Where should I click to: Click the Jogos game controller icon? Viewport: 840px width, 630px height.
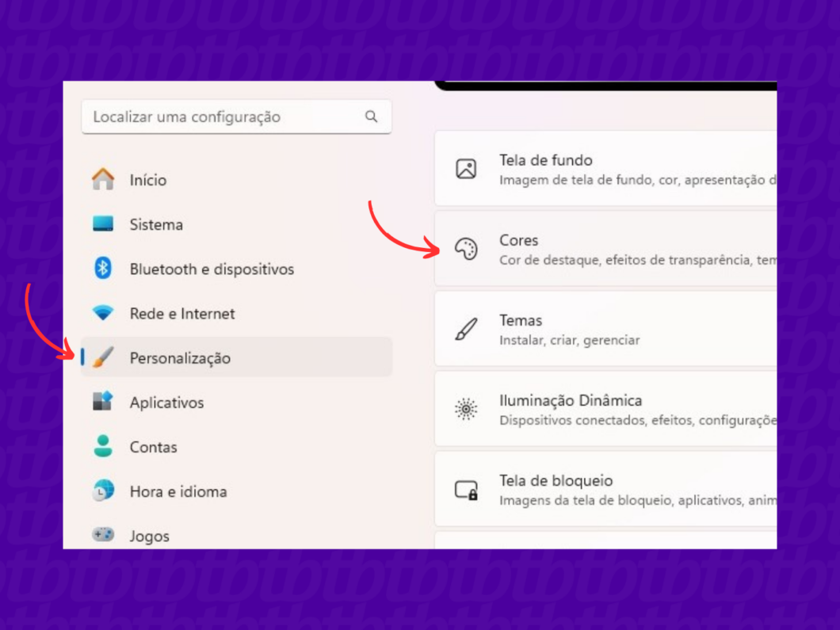[x=104, y=536]
